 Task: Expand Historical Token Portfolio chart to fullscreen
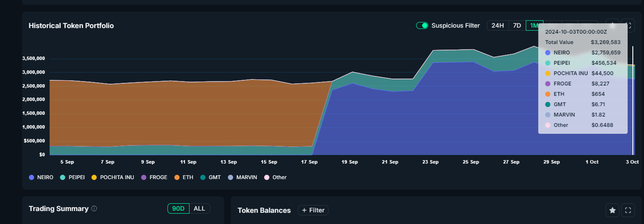tap(628, 25)
